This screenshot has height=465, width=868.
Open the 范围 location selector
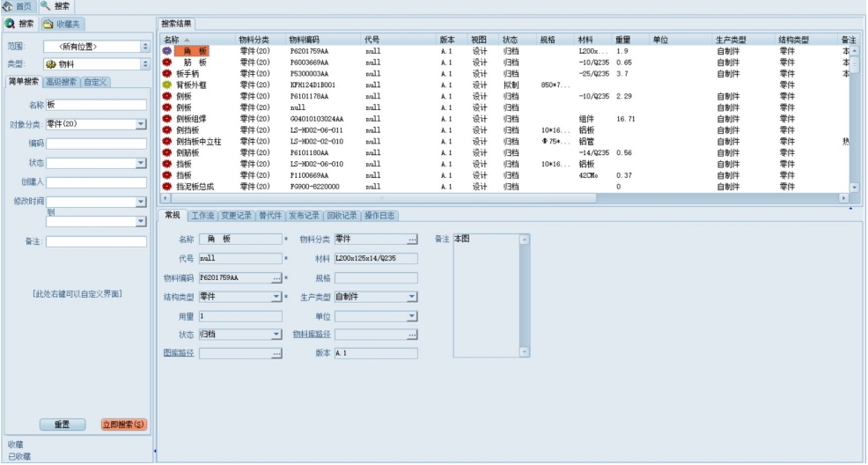pyautogui.click(x=145, y=47)
